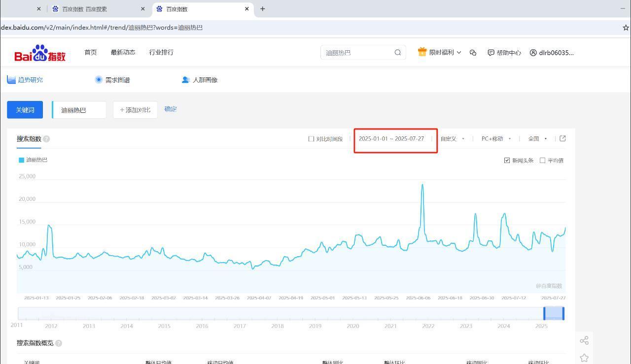Switch to the 百度指数 百度搜索 browser tab

[x=99, y=9]
